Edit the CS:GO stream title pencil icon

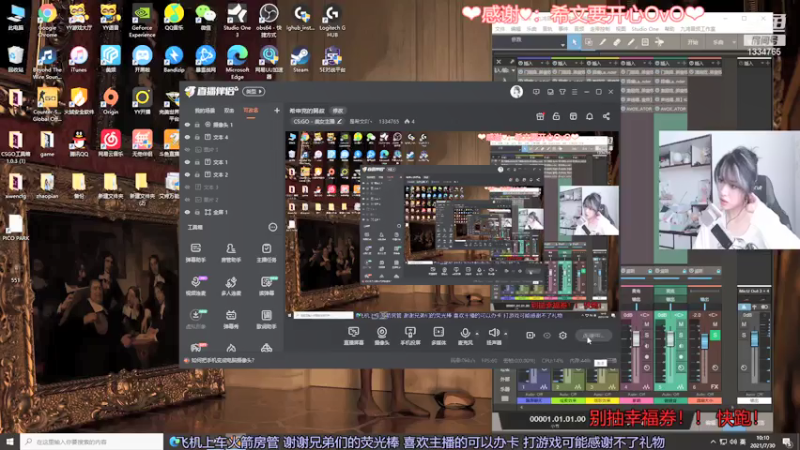339,121
